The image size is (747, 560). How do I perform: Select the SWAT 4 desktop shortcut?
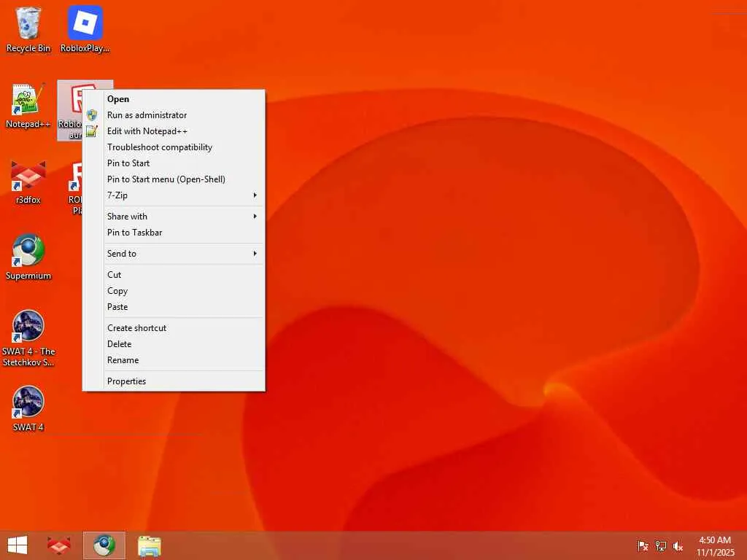click(28, 408)
